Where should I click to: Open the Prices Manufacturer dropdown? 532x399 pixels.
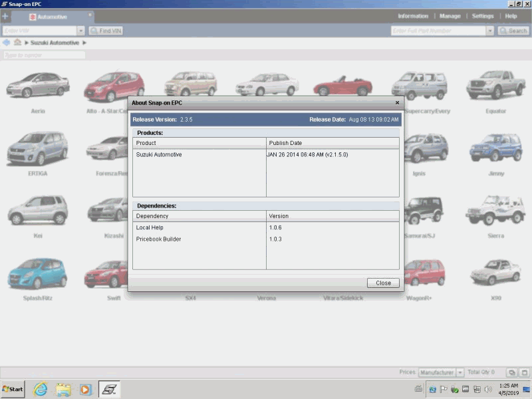441,372
